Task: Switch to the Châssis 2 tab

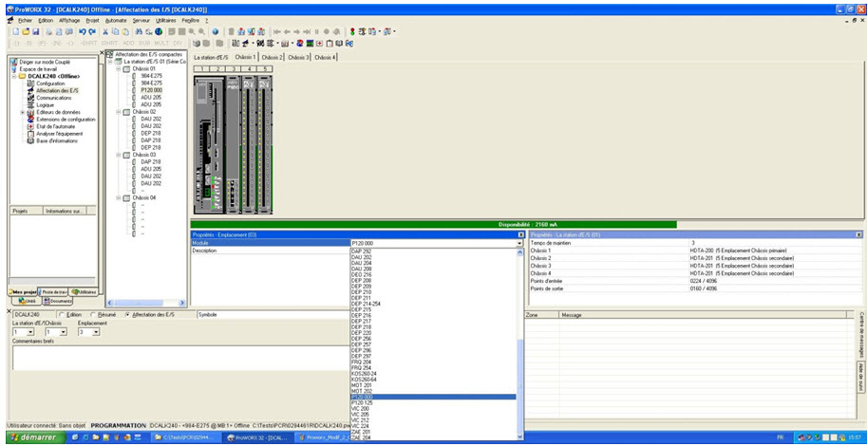Action: pyautogui.click(x=272, y=57)
